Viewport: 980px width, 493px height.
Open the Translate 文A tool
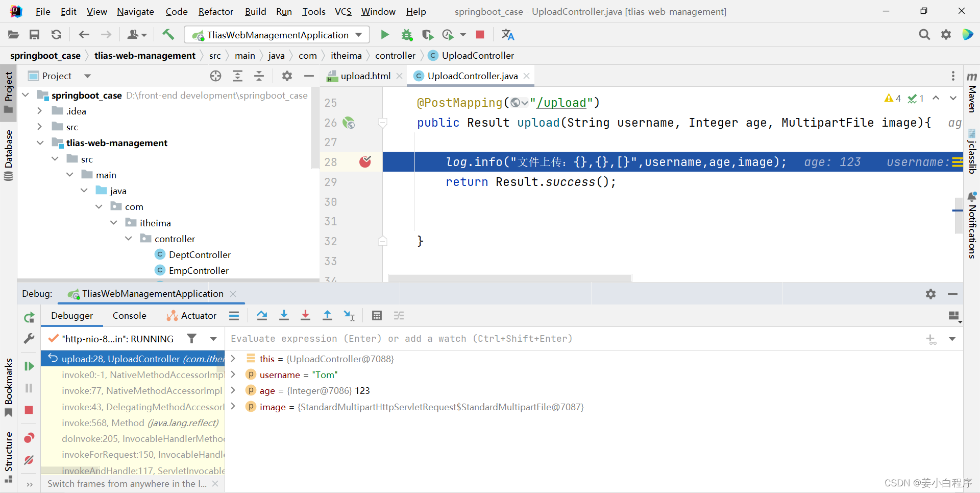(508, 34)
